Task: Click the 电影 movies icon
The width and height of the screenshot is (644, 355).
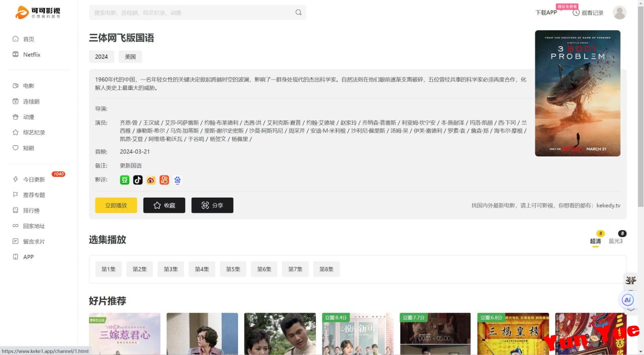Action: (x=16, y=86)
